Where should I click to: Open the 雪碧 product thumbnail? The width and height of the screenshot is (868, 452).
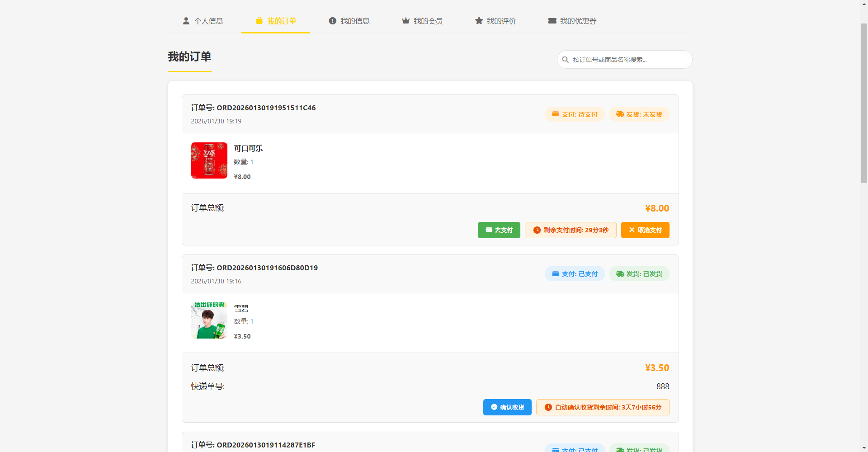pyautogui.click(x=209, y=320)
